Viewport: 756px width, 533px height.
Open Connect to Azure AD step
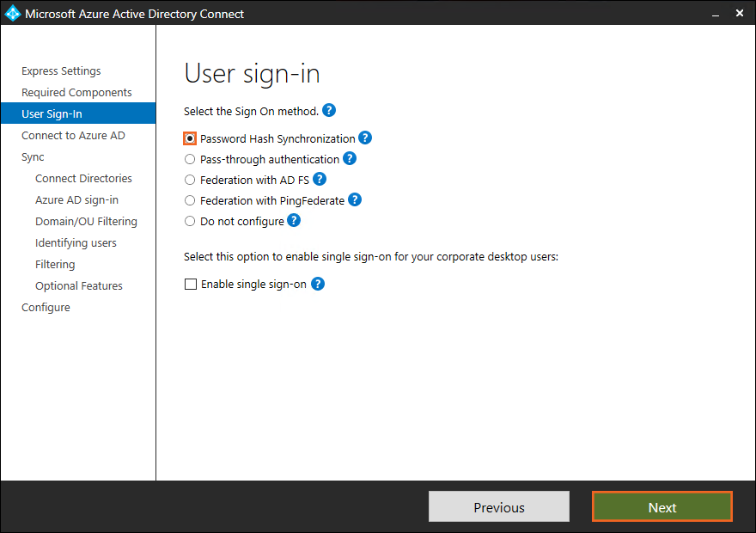click(73, 136)
